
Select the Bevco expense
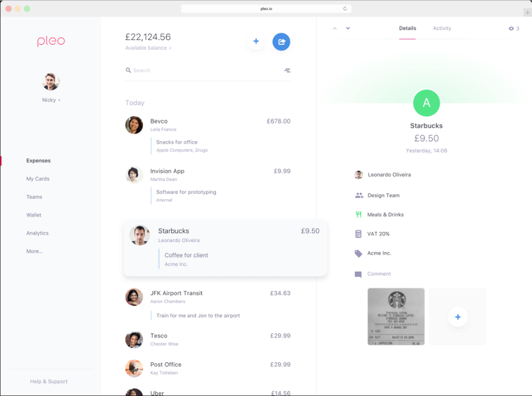pyautogui.click(x=208, y=135)
